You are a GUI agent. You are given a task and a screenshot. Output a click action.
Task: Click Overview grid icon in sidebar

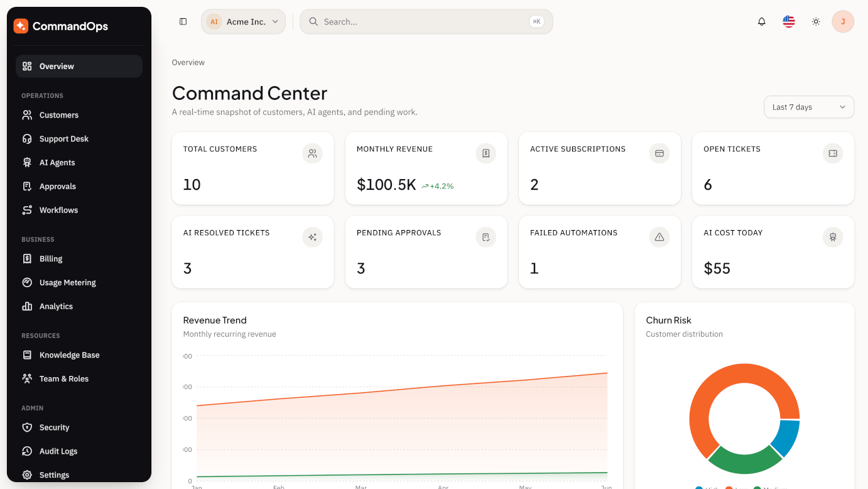point(27,66)
